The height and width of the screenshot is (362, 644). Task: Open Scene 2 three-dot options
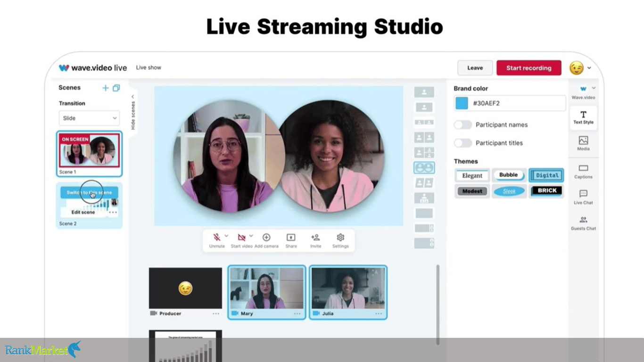click(x=113, y=212)
